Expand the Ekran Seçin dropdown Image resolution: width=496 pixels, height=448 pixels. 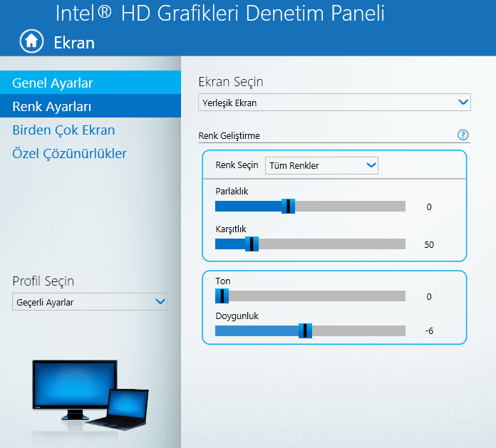pos(334,102)
